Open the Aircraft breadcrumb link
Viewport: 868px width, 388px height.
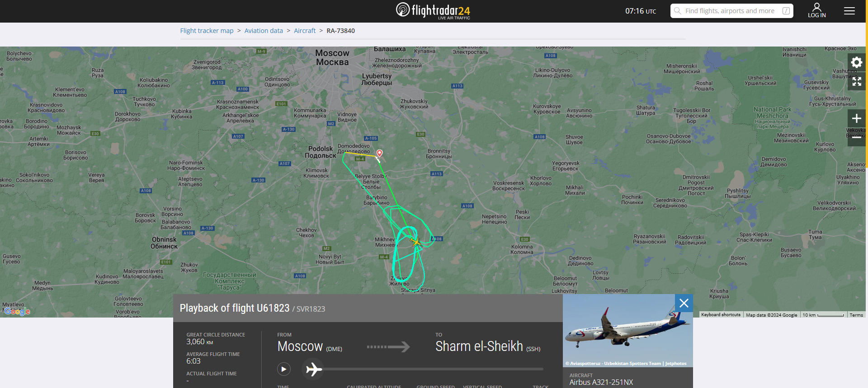tap(305, 31)
